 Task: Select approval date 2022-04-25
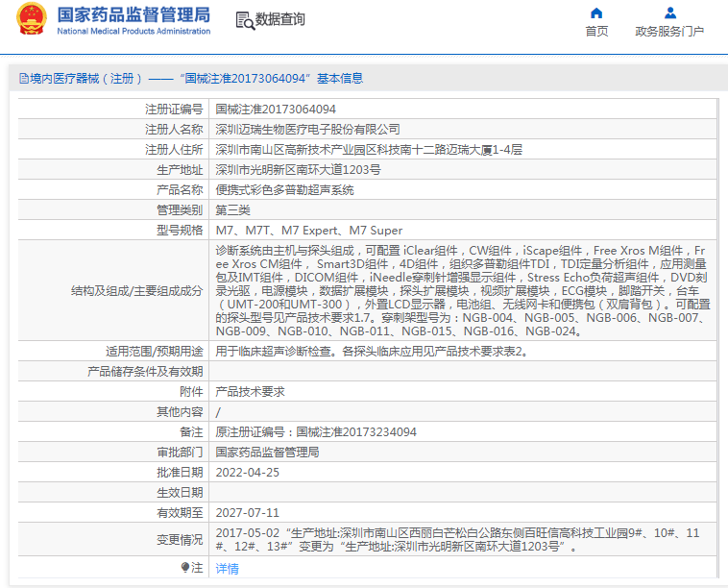[248, 473]
